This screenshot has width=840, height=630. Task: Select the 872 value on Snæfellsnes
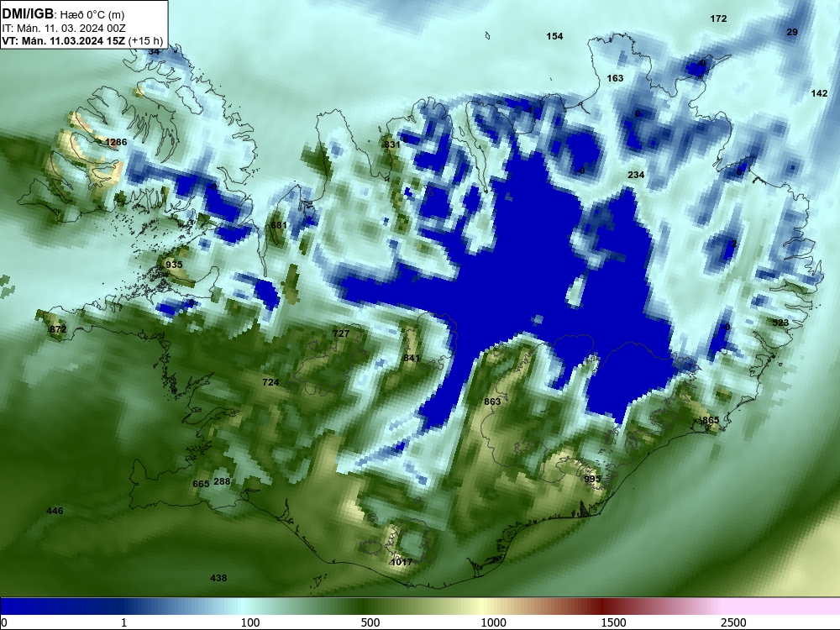click(x=58, y=329)
